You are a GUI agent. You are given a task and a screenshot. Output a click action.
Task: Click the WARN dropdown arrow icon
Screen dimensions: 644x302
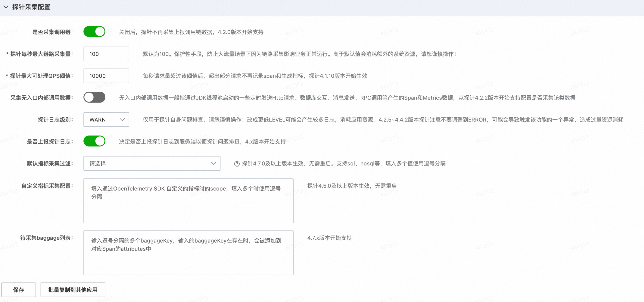click(122, 120)
